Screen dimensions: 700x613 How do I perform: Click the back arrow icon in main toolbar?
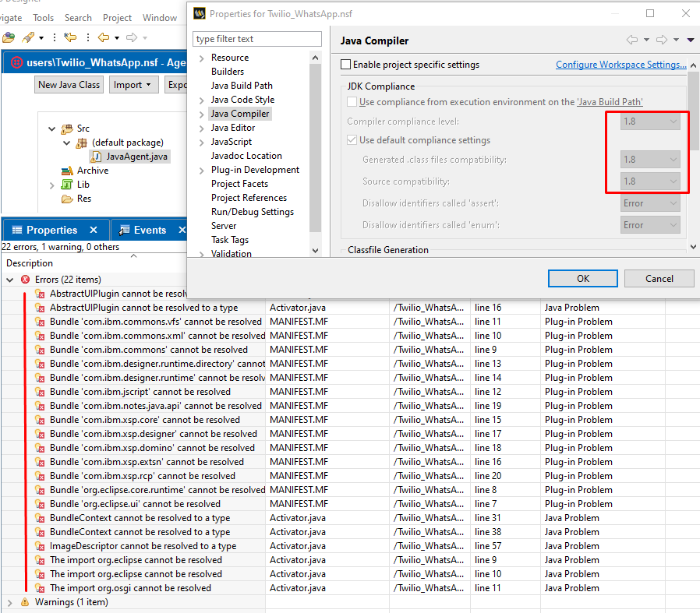point(103,37)
